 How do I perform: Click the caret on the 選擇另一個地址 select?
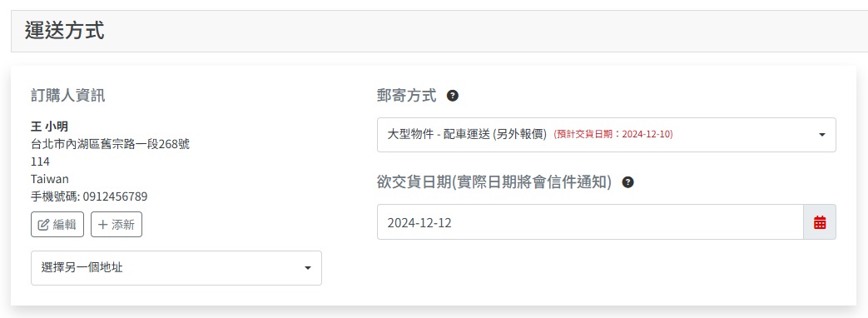point(308,268)
